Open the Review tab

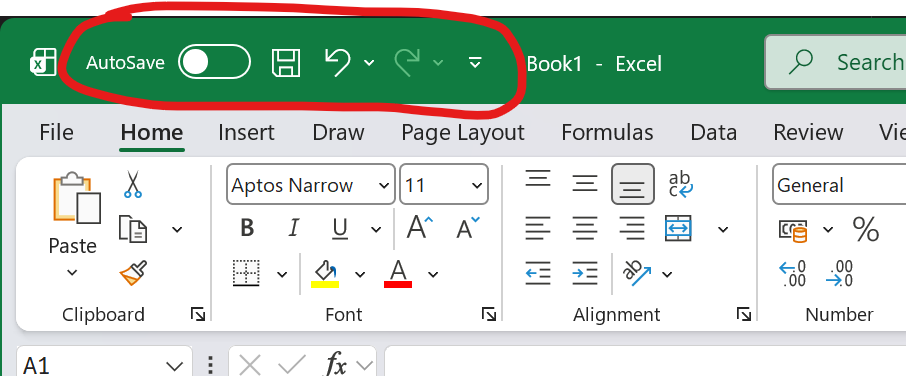tap(808, 133)
